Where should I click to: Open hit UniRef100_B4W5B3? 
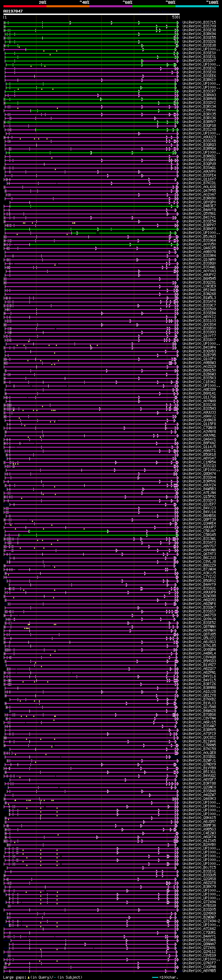[x=199, y=488]
